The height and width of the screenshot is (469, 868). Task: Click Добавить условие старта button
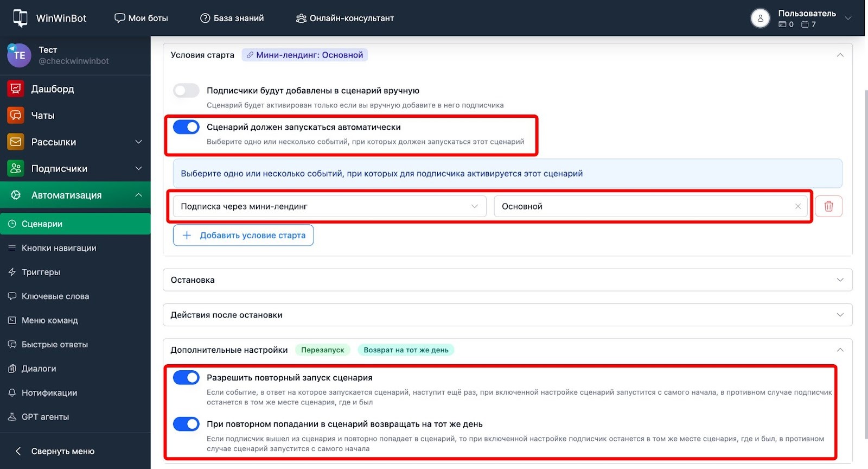pyautogui.click(x=243, y=236)
